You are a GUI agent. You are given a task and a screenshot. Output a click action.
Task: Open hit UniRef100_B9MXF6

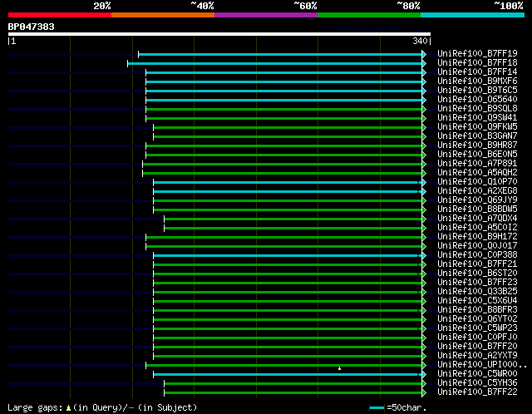click(x=477, y=81)
